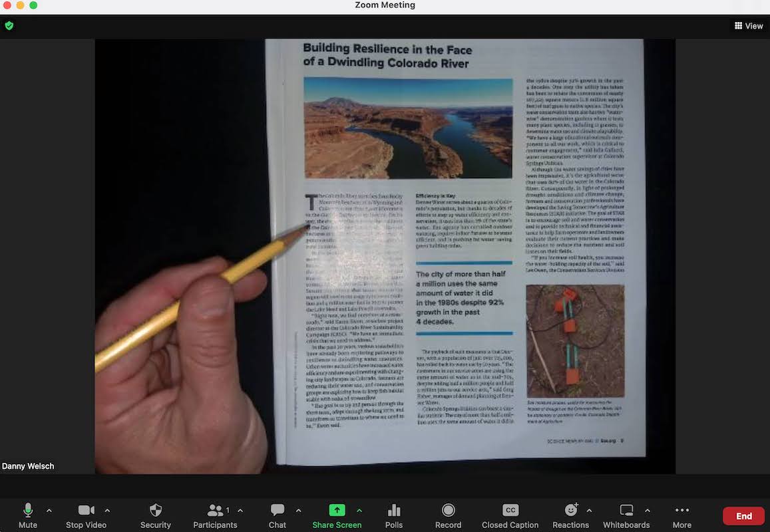
Task: Open the sharing options chevron beside Share Screen
Action: (x=359, y=512)
